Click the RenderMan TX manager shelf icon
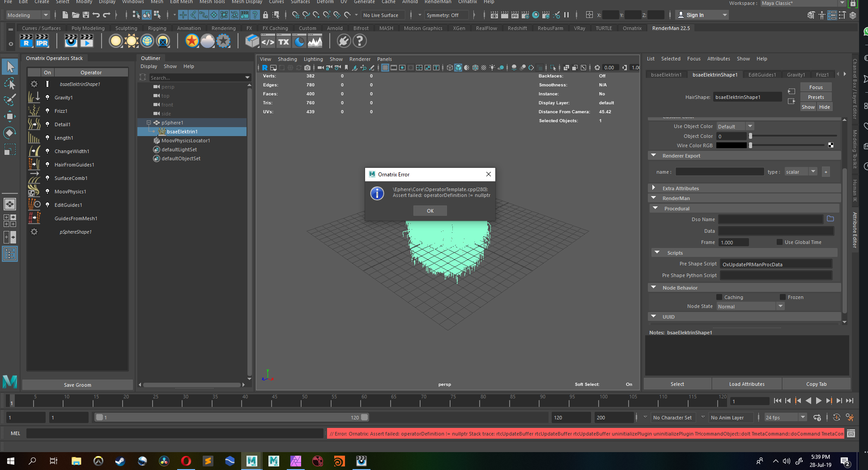 pyautogui.click(x=284, y=42)
